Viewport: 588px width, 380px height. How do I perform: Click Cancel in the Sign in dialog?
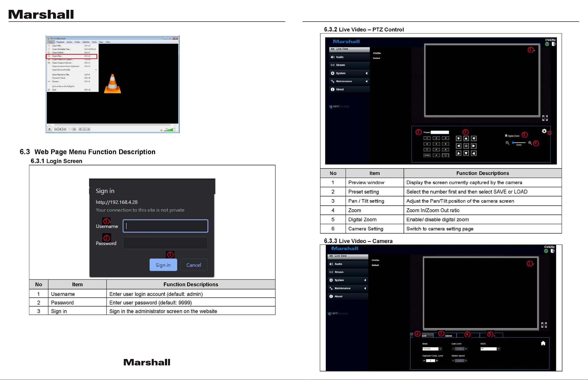click(194, 265)
